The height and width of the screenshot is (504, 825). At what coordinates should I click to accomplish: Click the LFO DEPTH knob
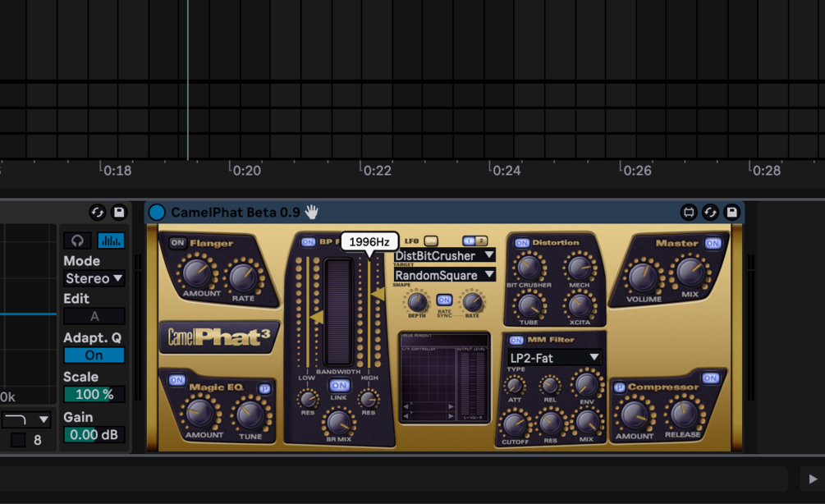[x=417, y=303]
